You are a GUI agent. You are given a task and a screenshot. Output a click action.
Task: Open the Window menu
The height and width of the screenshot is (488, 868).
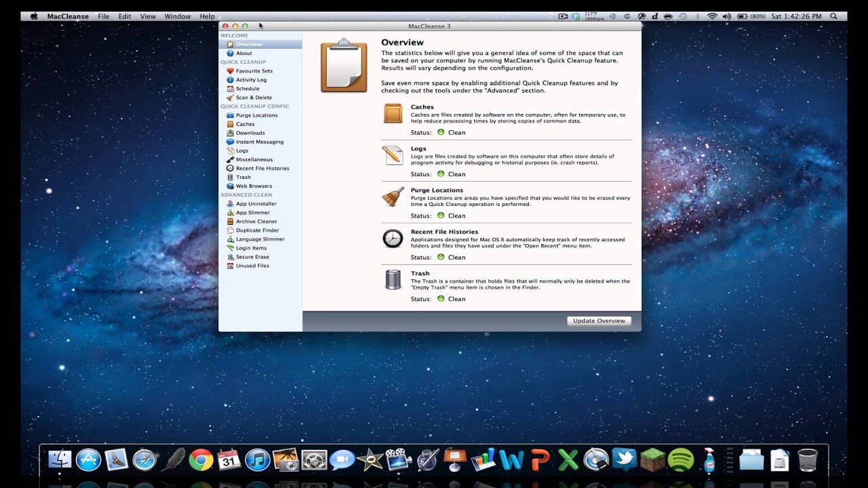(x=178, y=16)
